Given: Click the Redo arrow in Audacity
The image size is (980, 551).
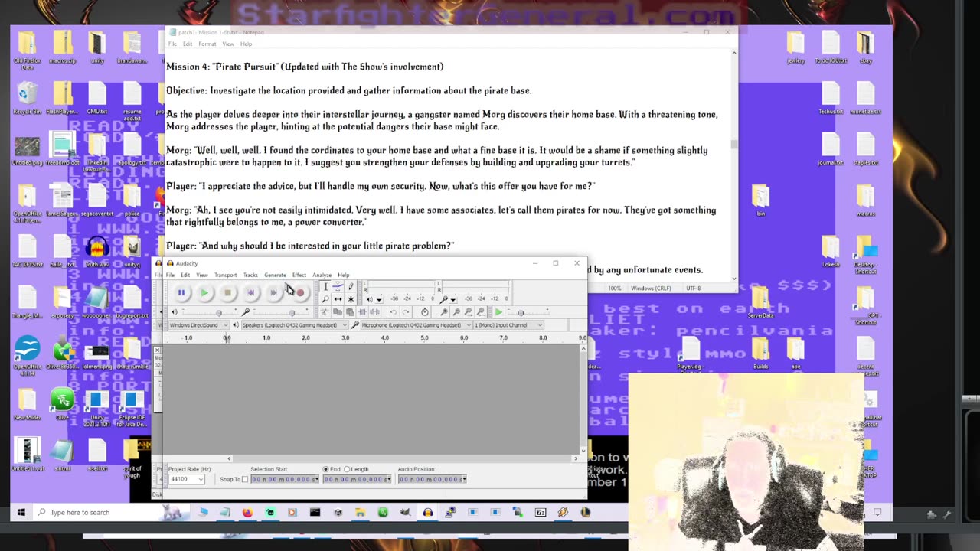Looking at the screenshot, I should (x=406, y=311).
